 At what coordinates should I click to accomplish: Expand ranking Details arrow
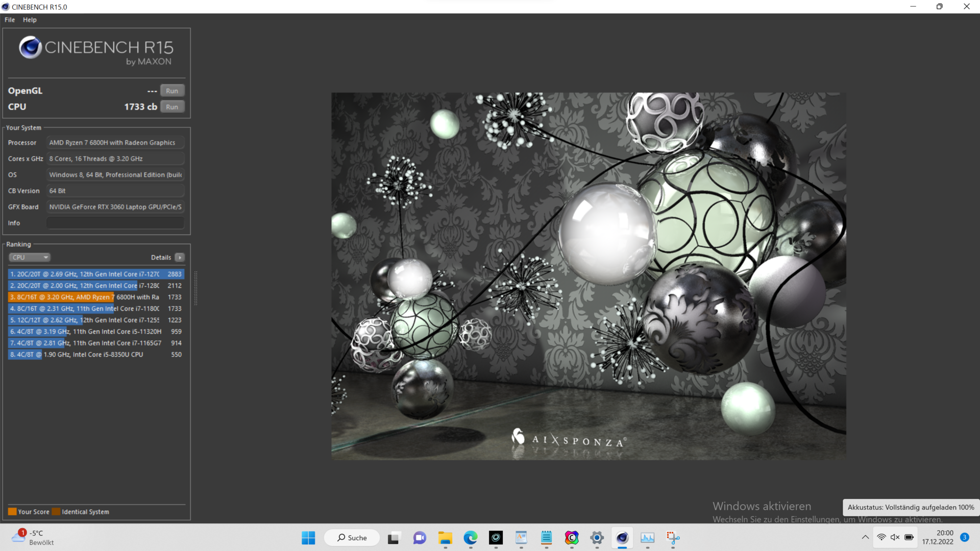click(180, 258)
